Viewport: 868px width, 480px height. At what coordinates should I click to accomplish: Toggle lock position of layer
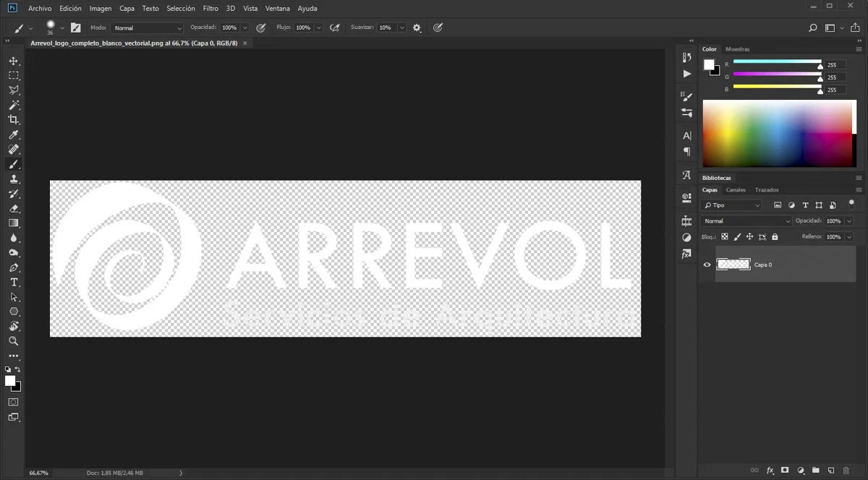point(749,236)
